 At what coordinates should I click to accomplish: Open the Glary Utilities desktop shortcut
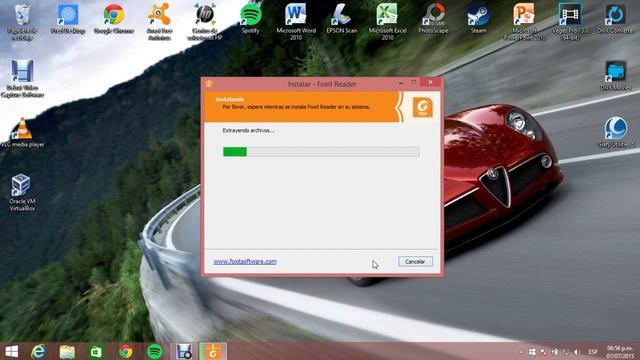click(x=616, y=131)
